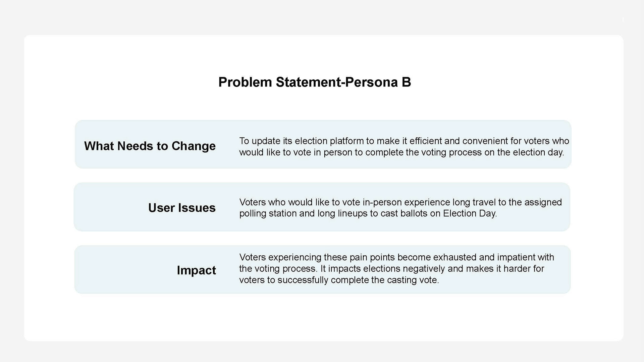Viewport: 644px width, 362px height.
Task: Click paragraph starting 'Voters experiencing these pain'
Action: click(396, 268)
